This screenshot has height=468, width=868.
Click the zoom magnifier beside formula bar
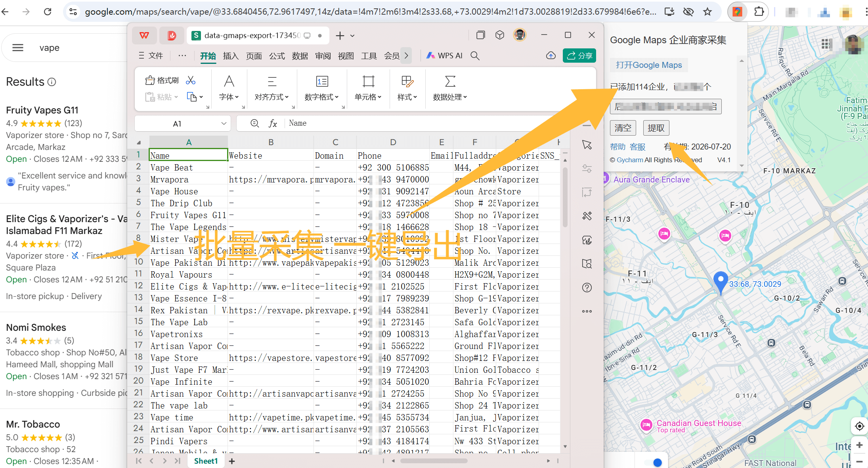255,123
